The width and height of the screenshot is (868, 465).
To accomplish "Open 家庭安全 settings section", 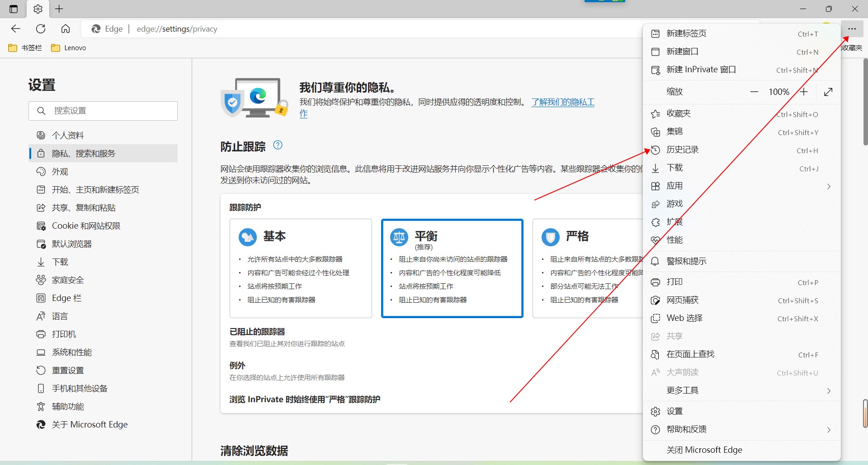I will [x=103, y=280].
